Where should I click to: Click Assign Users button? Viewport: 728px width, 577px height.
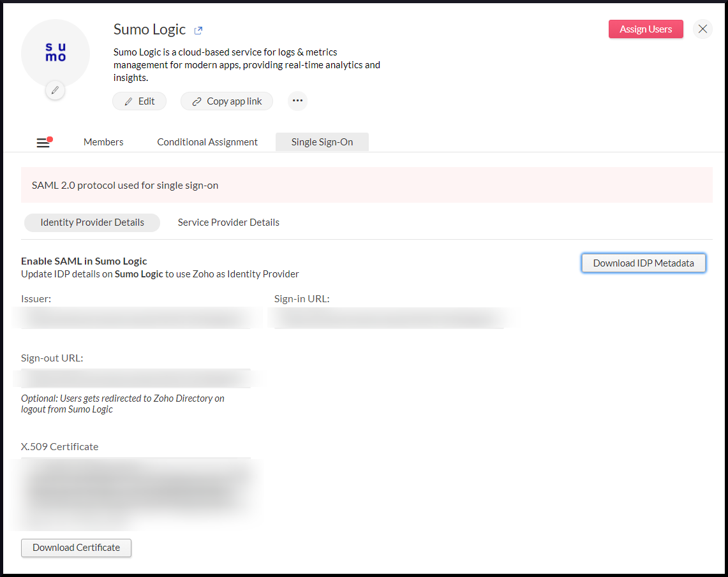click(x=645, y=29)
